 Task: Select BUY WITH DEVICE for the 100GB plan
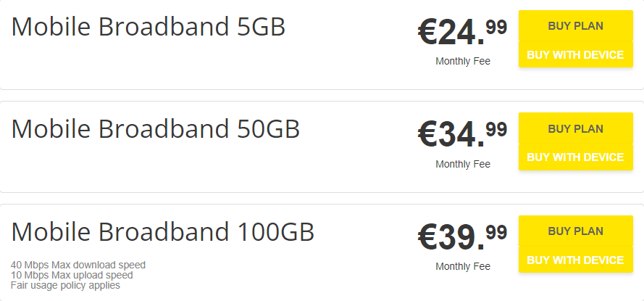(575, 260)
